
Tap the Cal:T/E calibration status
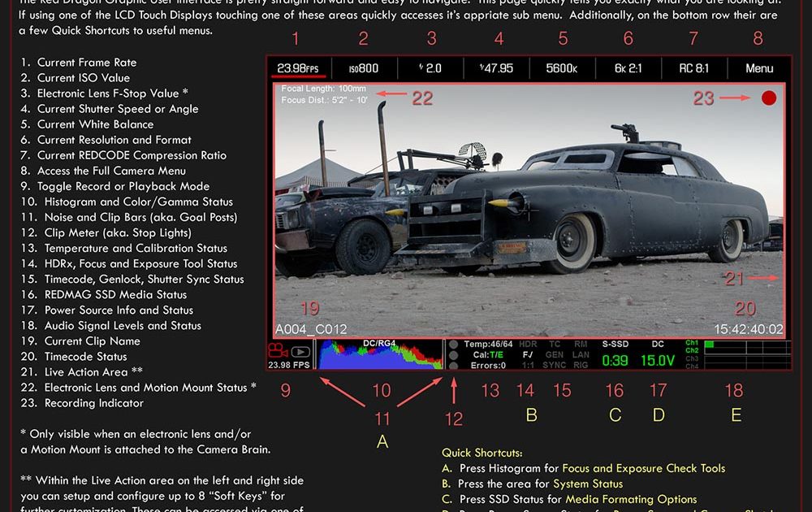(x=488, y=355)
